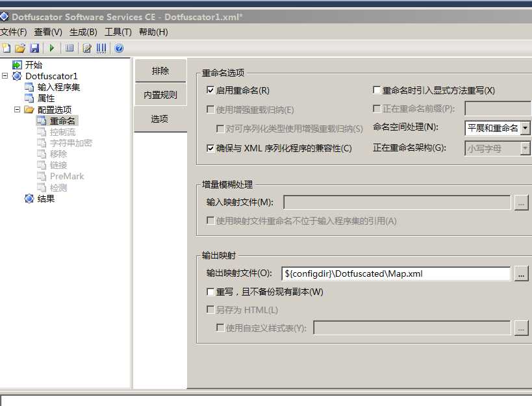Toggle 确保与 XML 序列化程序的兼容性 checkbox
The width and height of the screenshot is (532, 406).
(210, 148)
